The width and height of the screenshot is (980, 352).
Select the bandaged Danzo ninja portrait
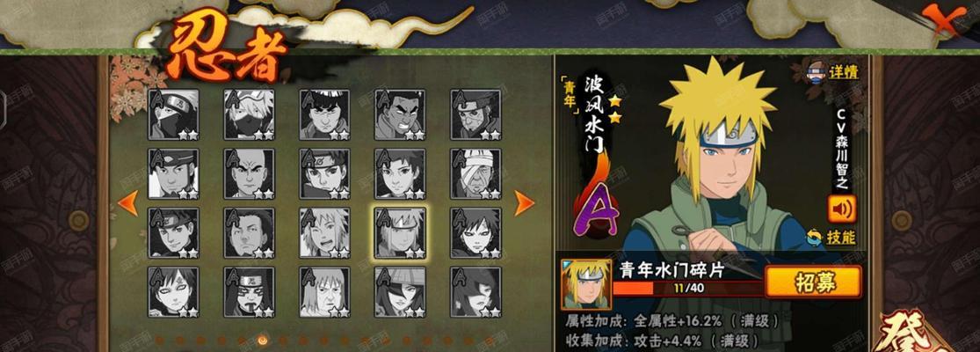click(475, 174)
